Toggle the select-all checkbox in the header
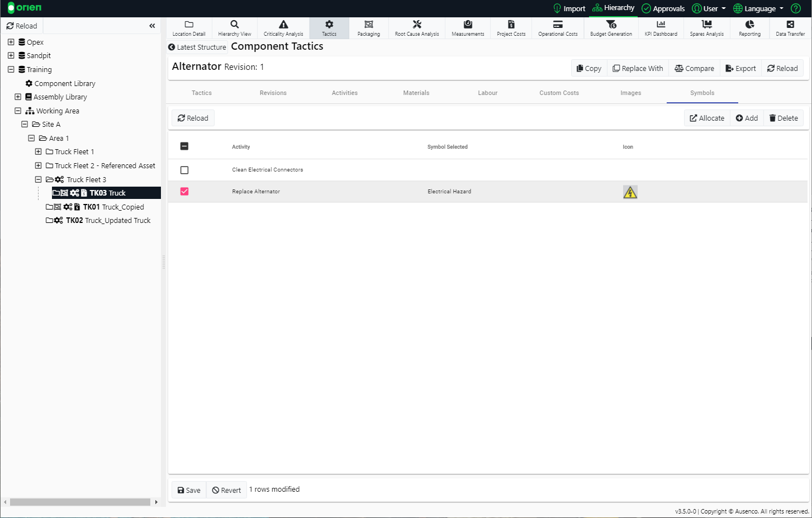The height and width of the screenshot is (518, 812). (184, 146)
